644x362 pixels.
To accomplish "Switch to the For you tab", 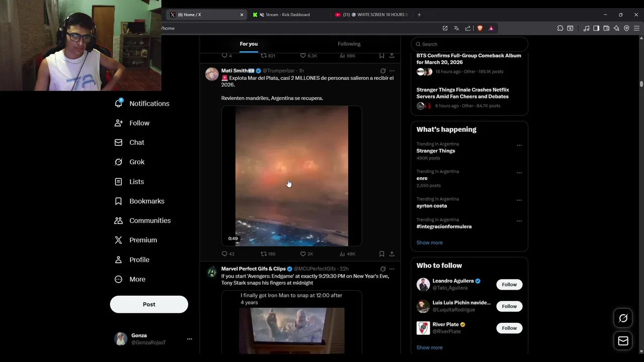I will click(x=249, y=44).
